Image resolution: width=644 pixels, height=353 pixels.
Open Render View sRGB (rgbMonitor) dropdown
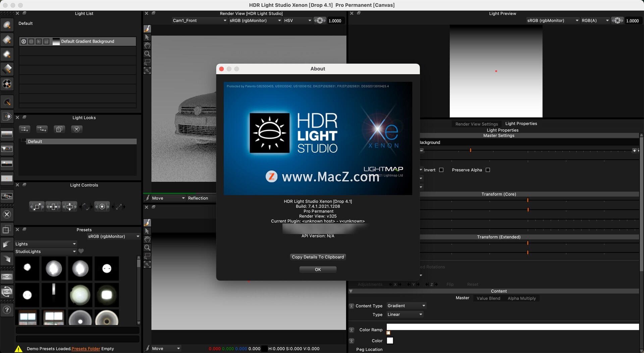click(255, 20)
